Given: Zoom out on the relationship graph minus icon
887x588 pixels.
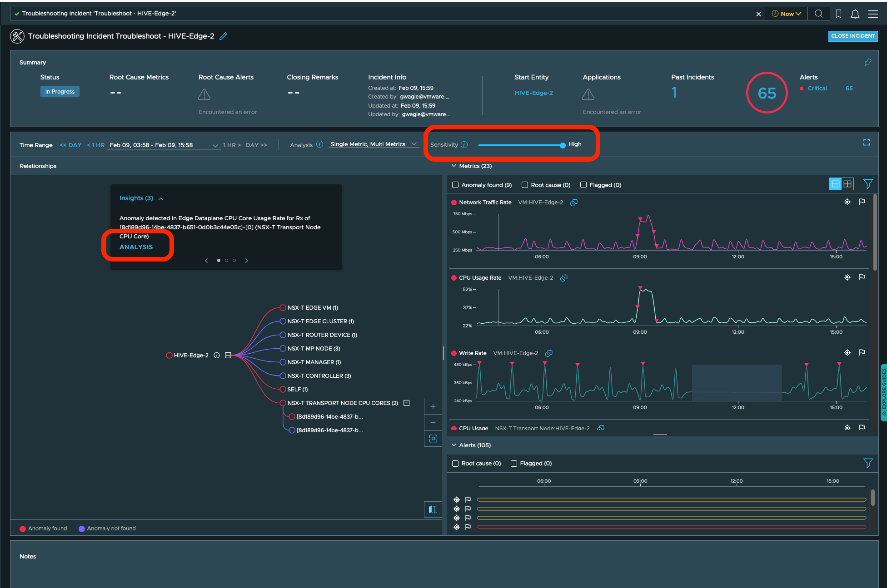Looking at the screenshot, I should click(433, 423).
